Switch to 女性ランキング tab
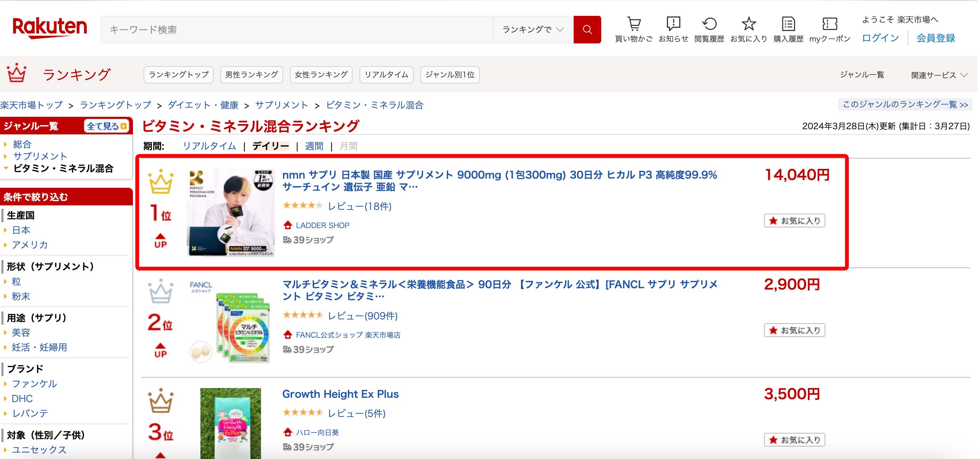 (x=321, y=74)
